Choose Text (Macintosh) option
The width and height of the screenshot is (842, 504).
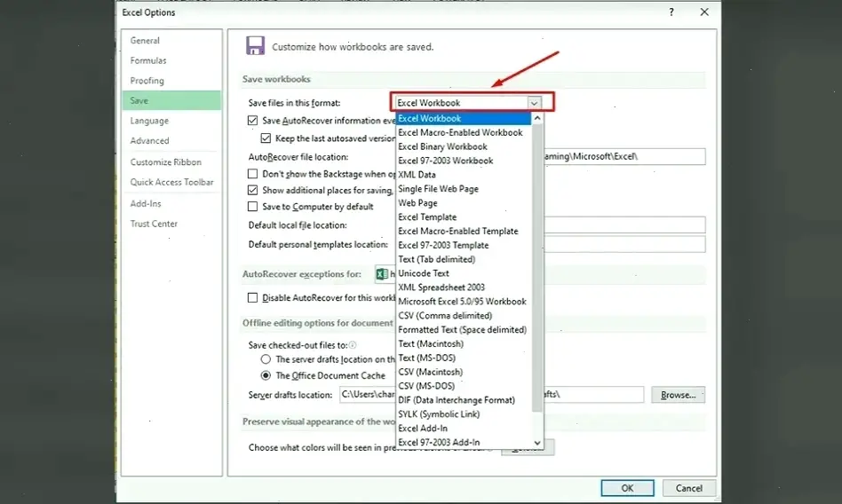click(x=464, y=343)
